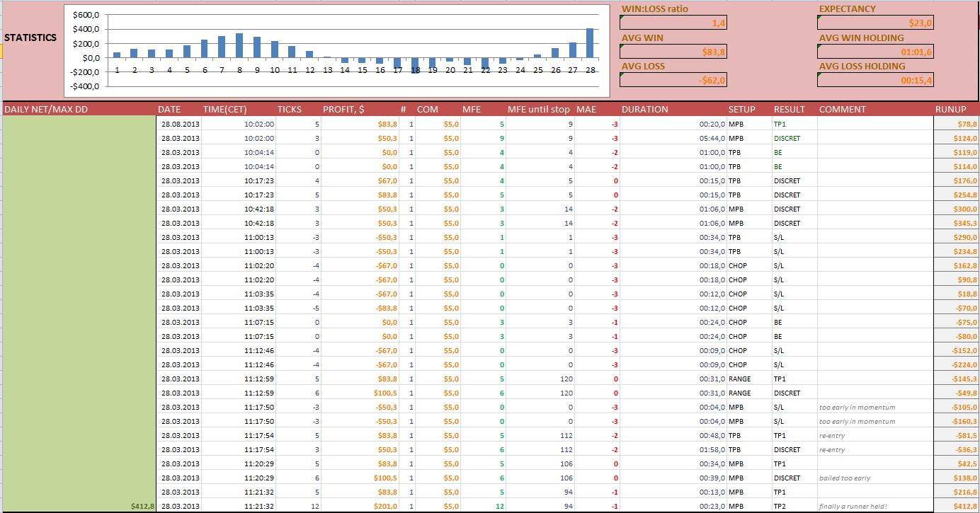Click the chart bar above trade number 8

[x=239, y=46]
